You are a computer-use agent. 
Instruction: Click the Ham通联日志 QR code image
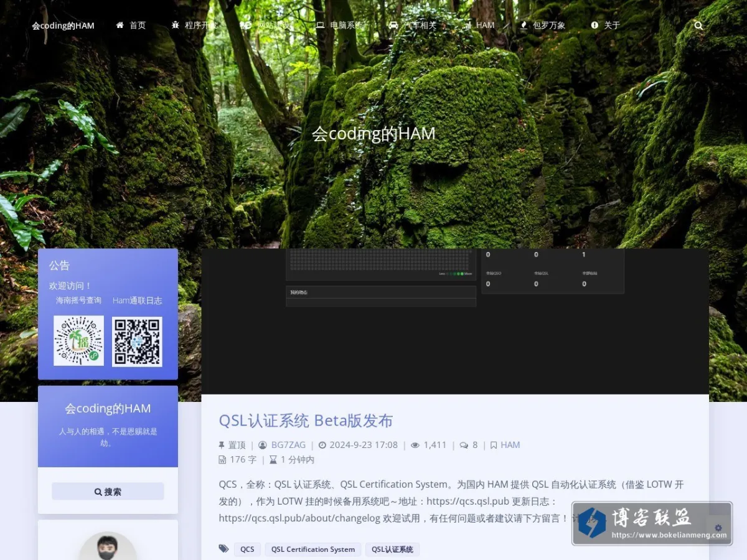tap(137, 342)
